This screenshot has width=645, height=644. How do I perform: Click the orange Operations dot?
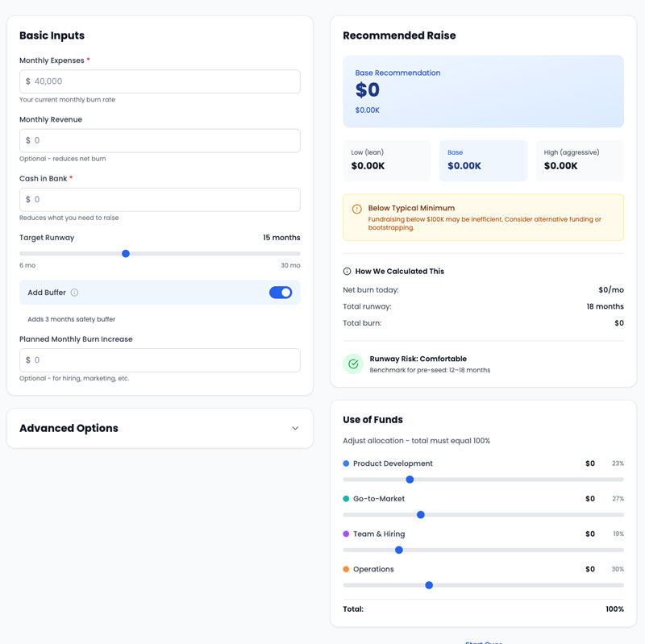tap(346, 569)
